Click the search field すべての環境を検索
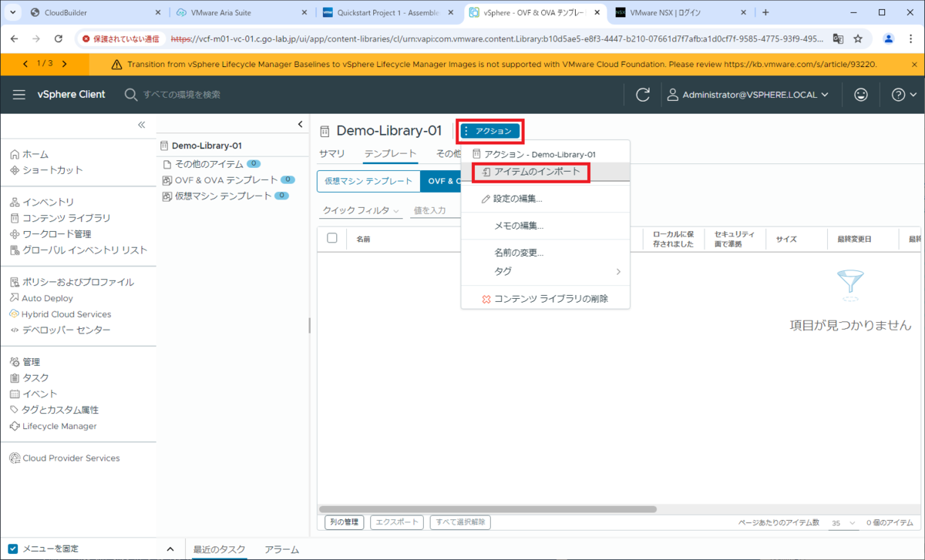The height and width of the screenshot is (560, 925). point(182,95)
